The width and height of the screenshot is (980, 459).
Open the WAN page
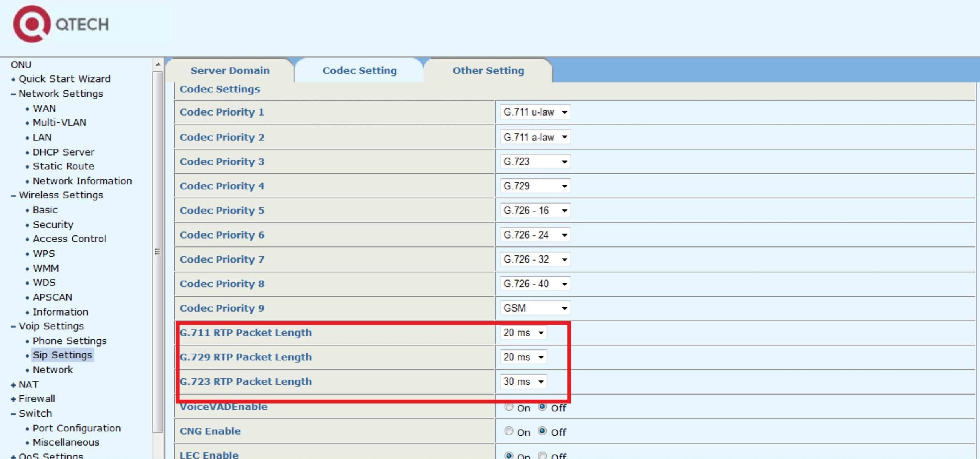click(x=44, y=108)
